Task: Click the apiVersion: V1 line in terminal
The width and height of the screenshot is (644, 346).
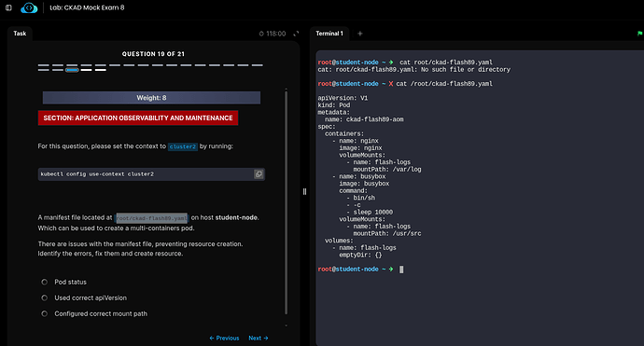Action: point(343,98)
